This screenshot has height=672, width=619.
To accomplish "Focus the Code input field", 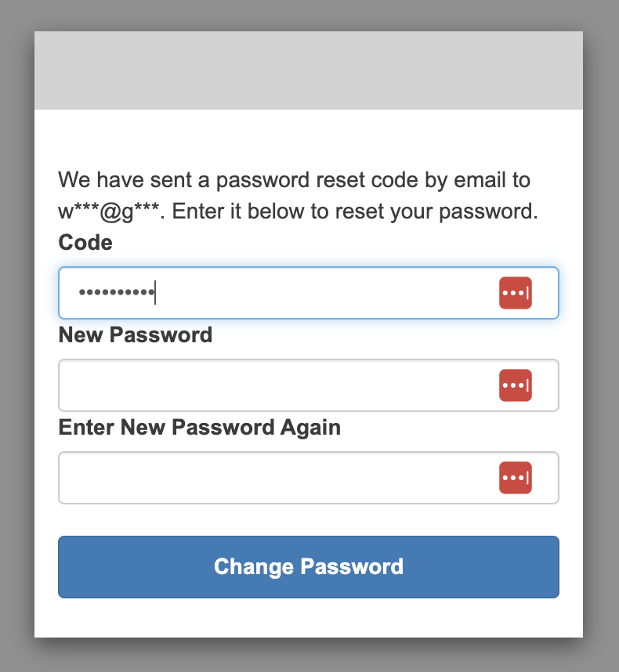I will tap(309, 293).
